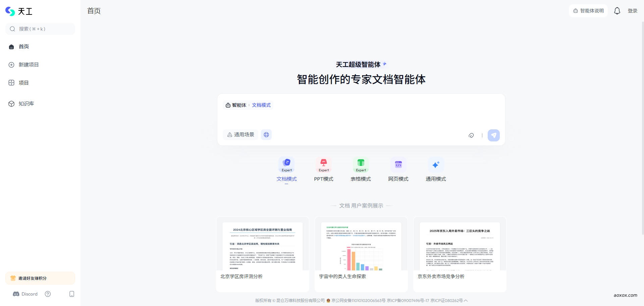The image size is (644, 306).
Task: Click 登录 to log in
Action: [633, 11]
